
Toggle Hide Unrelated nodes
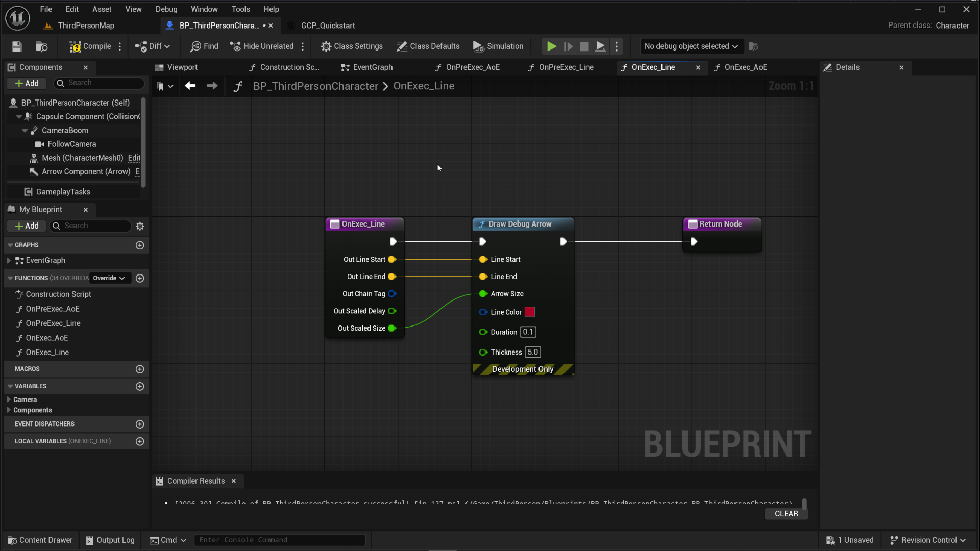pyautogui.click(x=262, y=46)
